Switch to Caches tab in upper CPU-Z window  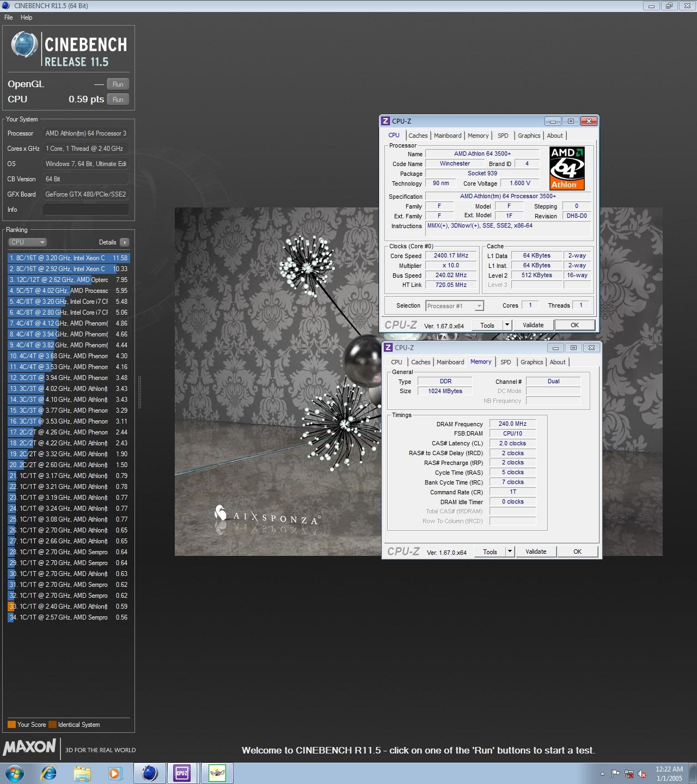pos(418,136)
